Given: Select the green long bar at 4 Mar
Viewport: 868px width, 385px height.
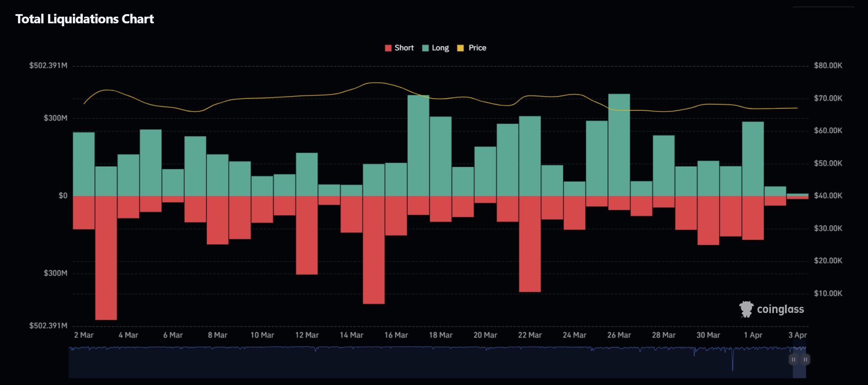Looking at the screenshot, I should [x=128, y=175].
